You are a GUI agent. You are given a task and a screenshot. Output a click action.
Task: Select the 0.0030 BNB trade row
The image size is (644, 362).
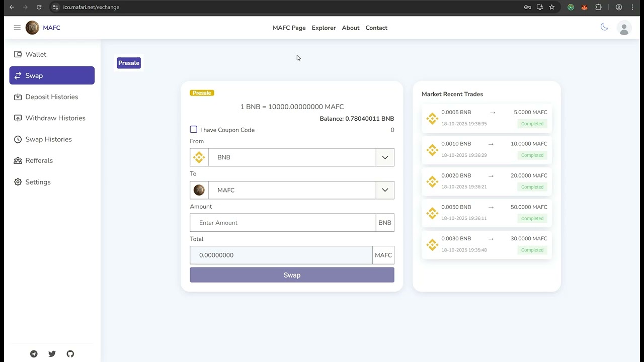(487, 244)
